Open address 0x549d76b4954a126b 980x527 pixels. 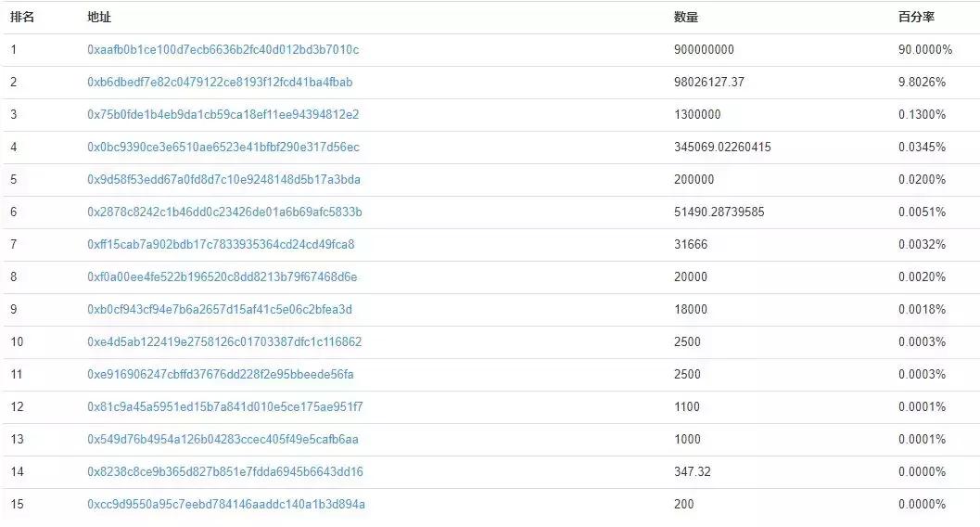pos(223,440)
